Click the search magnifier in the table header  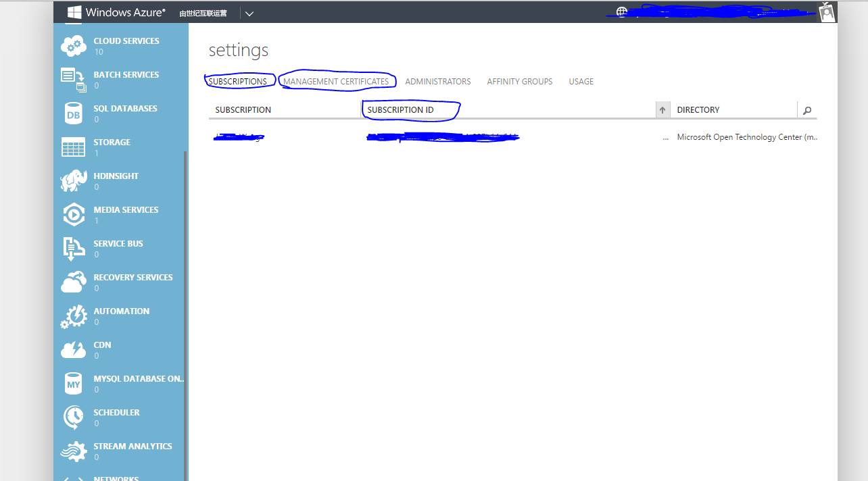[x=807, y=110]
